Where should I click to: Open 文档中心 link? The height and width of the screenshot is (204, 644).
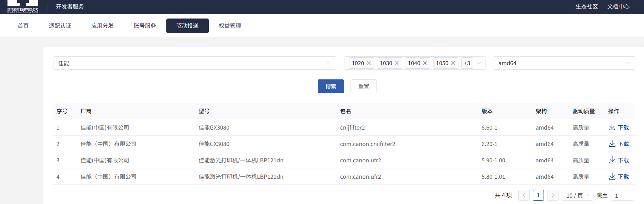(x=618, y=6)
